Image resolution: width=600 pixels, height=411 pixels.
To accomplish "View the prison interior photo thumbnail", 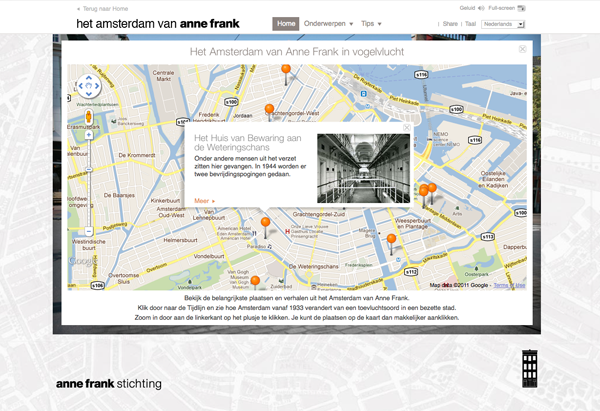I will point(364,168).
